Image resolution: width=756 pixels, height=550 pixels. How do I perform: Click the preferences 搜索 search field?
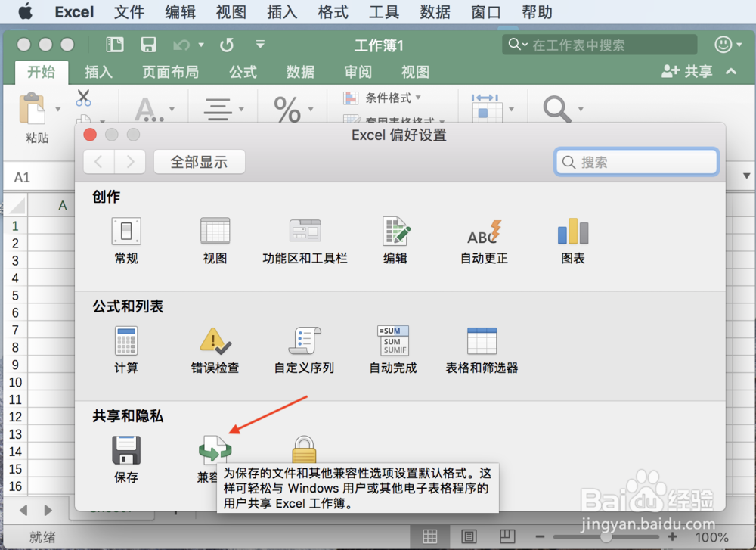coord(637,162)
